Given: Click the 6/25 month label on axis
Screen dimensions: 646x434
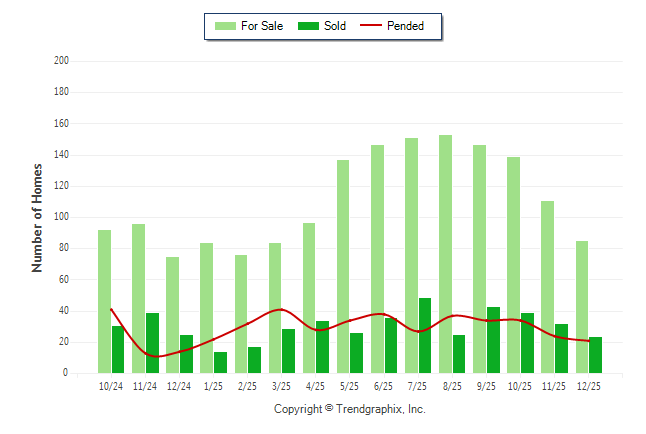Looking at the screenshot, I should pyautogui.click(x=383, y=386).
